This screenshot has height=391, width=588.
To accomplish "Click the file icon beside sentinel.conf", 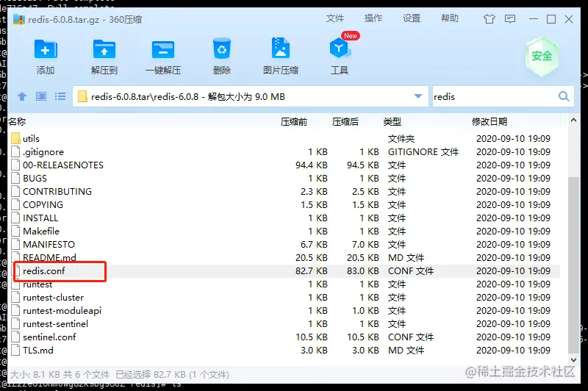I will pyautogui.click(x=15, y=337).
